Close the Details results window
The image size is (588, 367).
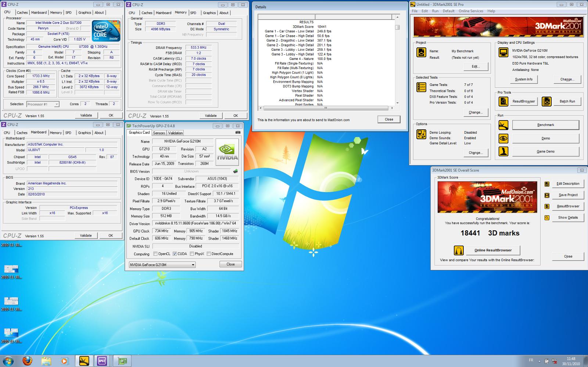point(389,119)
